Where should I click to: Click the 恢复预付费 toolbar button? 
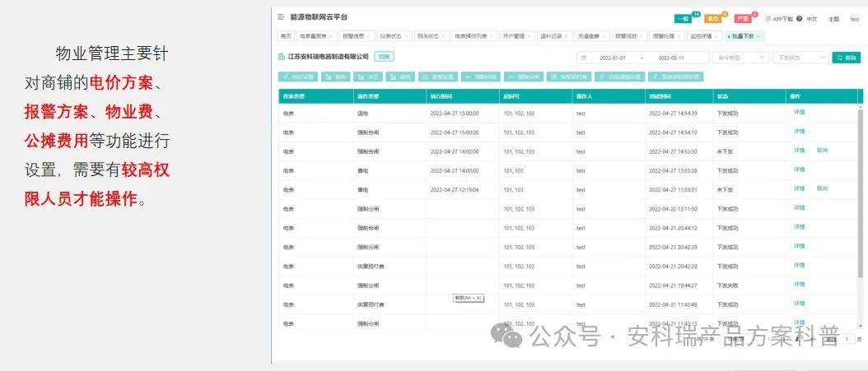click(x=567, y=77)
